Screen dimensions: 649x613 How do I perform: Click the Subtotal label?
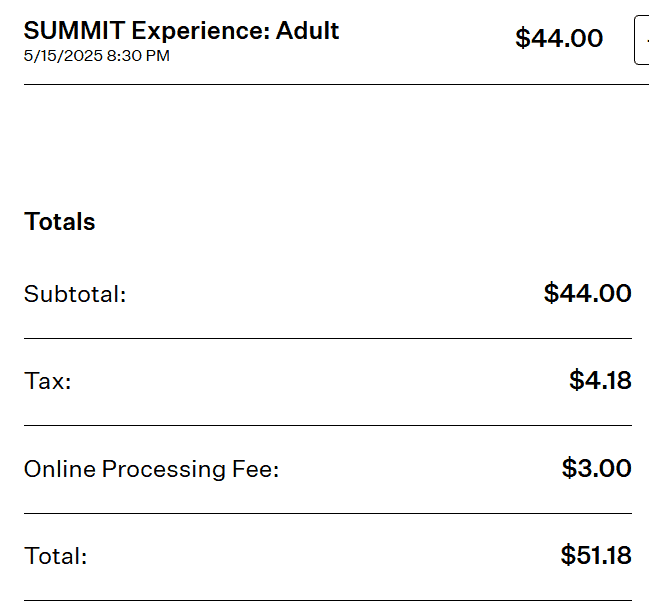pyautogui.click(x=75, y=295)
